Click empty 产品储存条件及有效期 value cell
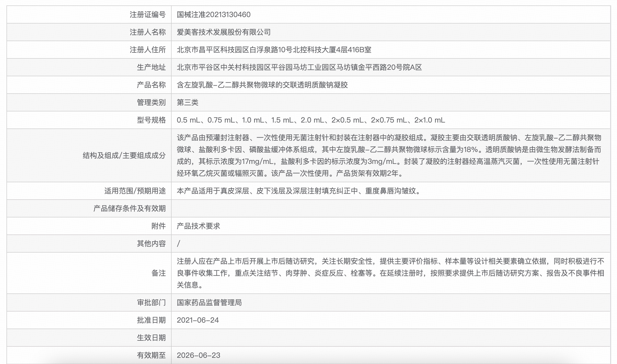617x364 pixels. click(388, 208)
